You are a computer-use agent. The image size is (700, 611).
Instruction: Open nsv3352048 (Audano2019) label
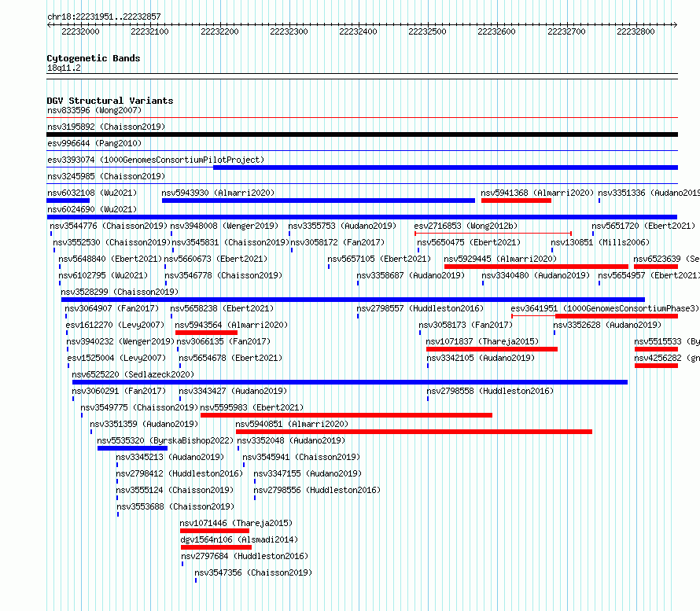pos(291,440)
